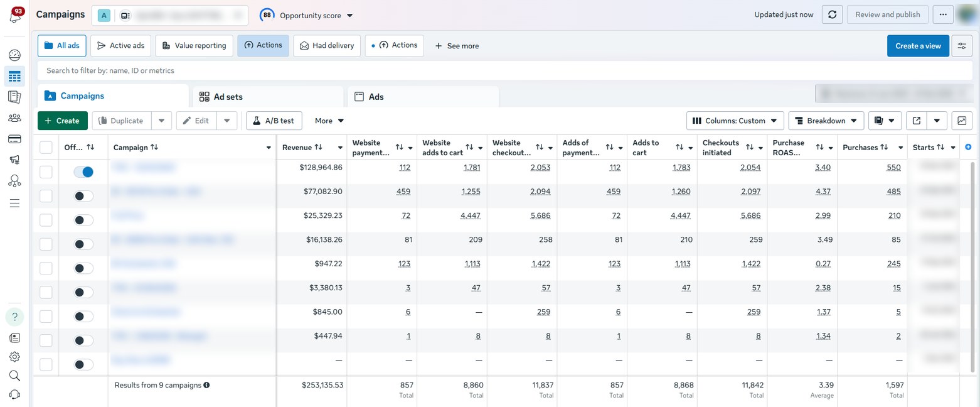Switch to the Ads tab
Image resolution: width=980 pixels, height=407 pixels.
[x=423, y=97]
